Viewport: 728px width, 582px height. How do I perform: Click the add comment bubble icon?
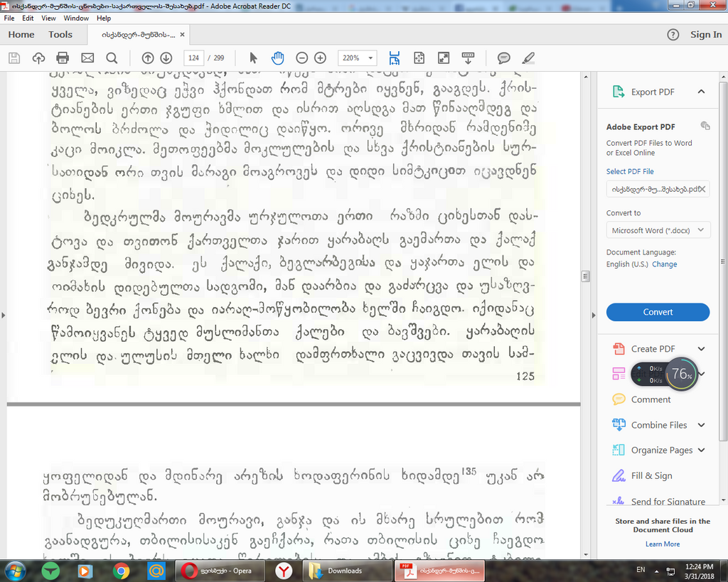click(503, 58)
